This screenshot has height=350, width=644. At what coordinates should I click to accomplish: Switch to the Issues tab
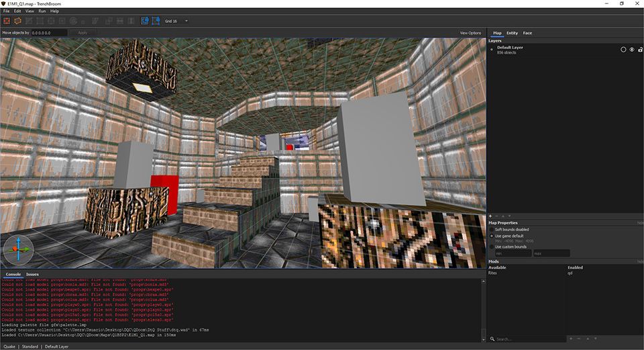point(32,274)
